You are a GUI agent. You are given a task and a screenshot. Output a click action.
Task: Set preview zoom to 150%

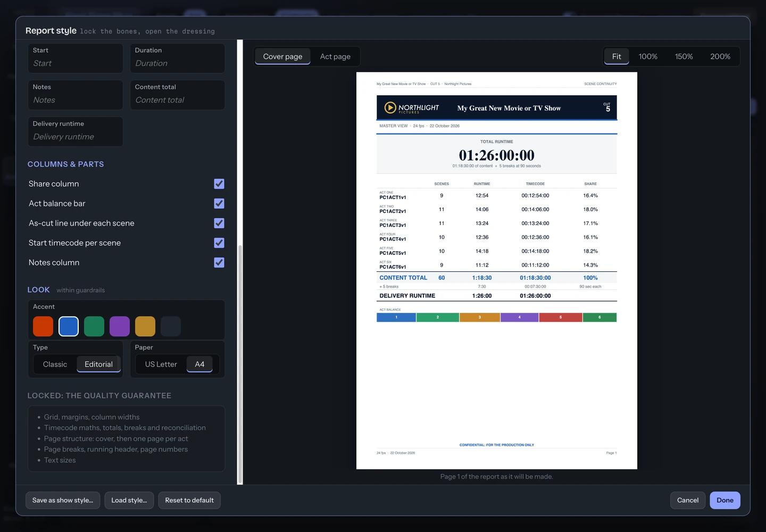684,56
